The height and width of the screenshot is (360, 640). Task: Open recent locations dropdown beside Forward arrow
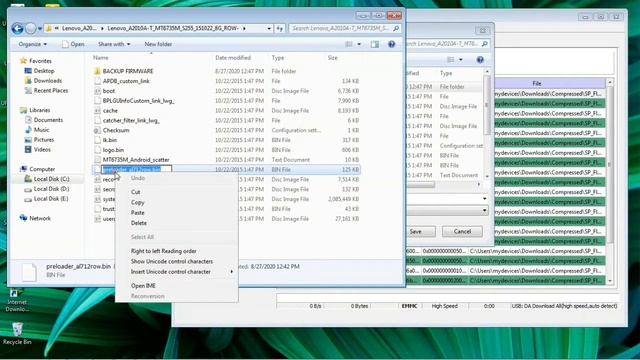coord(40,29)
